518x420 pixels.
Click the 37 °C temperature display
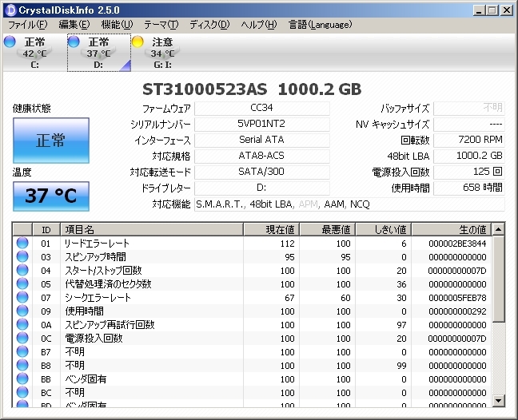50,196
